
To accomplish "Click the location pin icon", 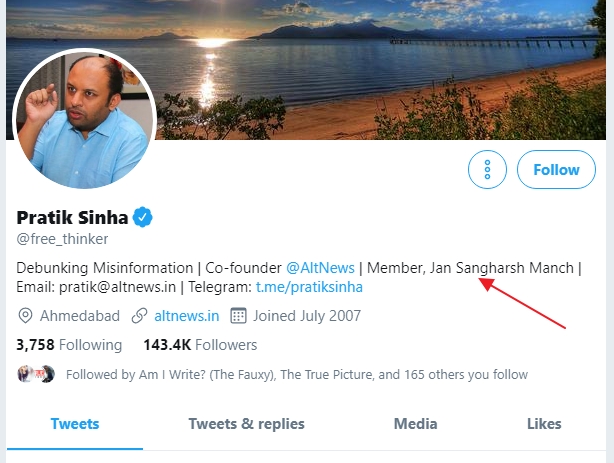I will pyautogui.click(x=26, y=316).
